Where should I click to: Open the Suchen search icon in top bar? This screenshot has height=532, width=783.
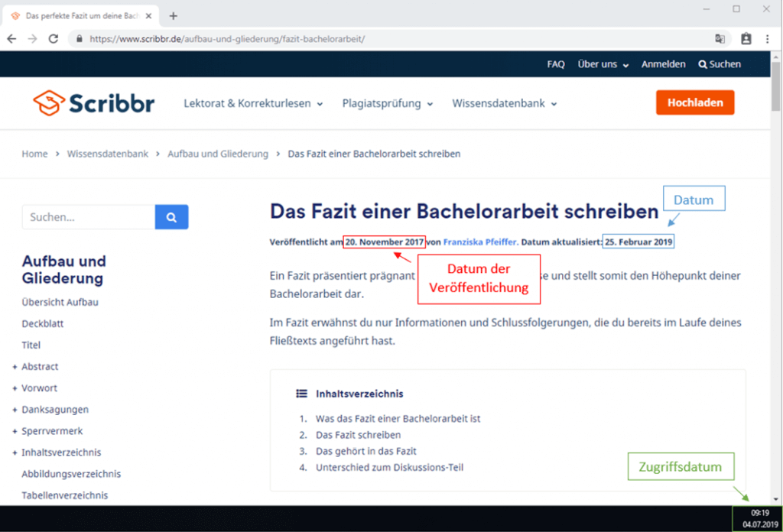pyautogui.click(x=718, y=64)
